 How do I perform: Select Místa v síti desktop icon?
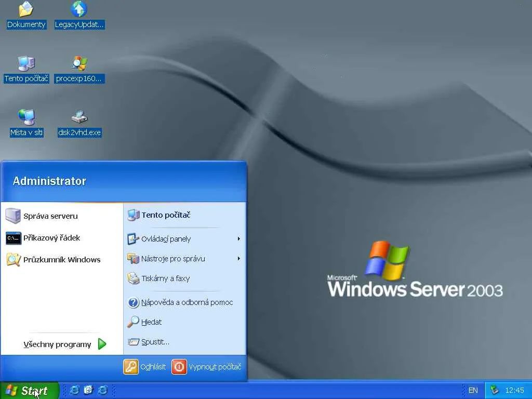[x=26, y=124]
